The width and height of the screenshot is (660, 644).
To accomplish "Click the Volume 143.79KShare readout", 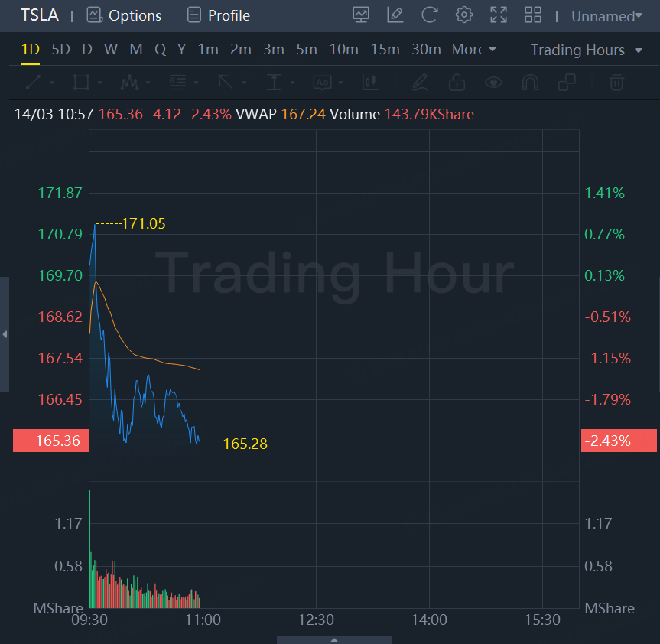I will [x=402, y=115].
